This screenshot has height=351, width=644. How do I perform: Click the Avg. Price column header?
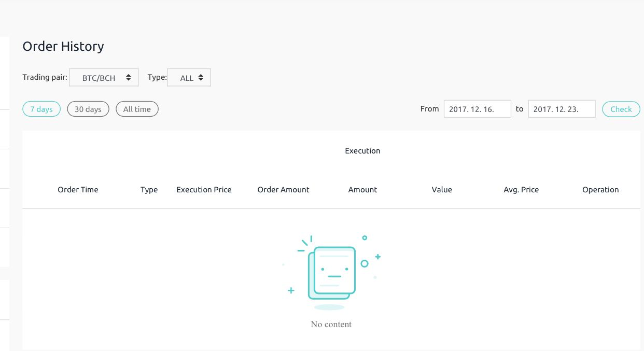[521, 190]
